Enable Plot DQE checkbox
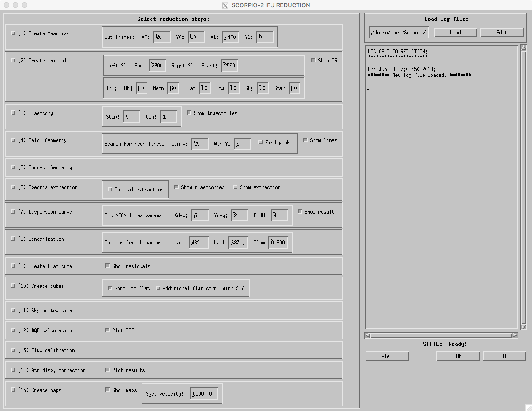Viewport: 532px width, 411px height. (107, 330)
